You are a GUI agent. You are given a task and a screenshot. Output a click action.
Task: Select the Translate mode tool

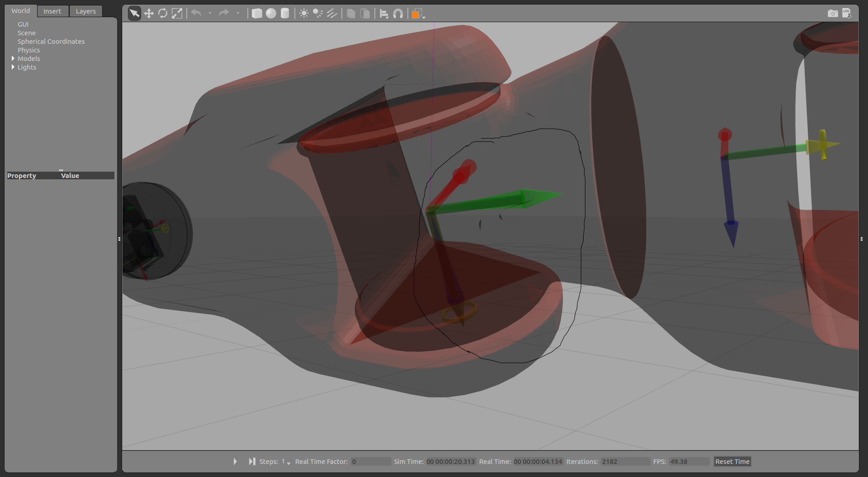[x=149, y=13]
